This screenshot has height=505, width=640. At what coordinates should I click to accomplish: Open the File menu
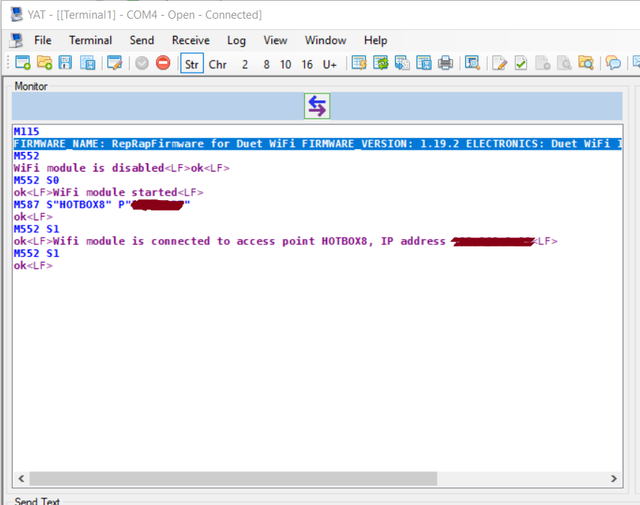coord(42,40)
